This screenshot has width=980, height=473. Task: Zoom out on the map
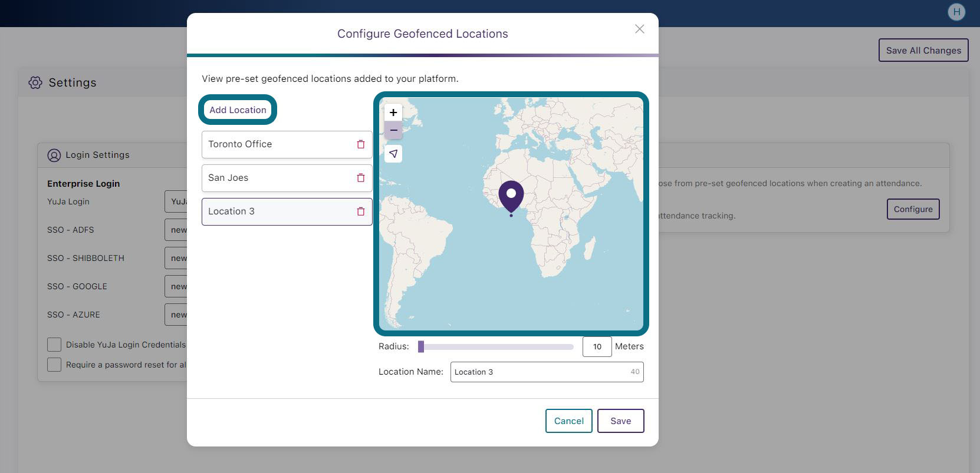[393, 130]
